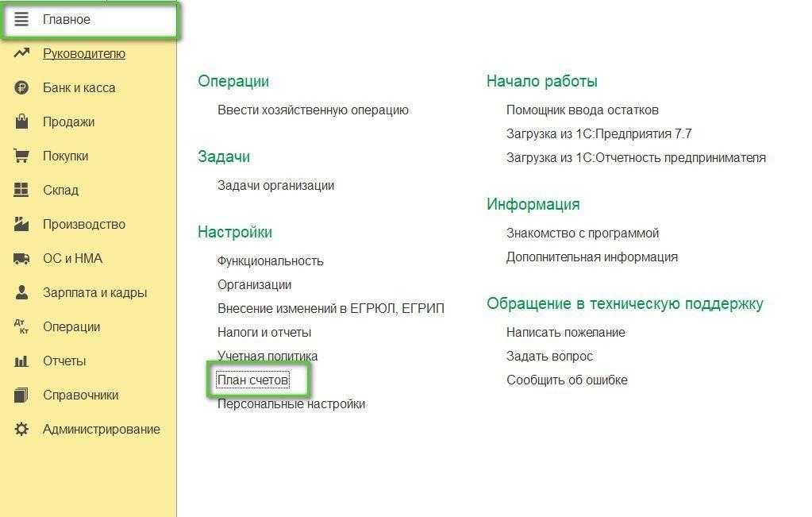Click the gear icon for Администрирование
The height and width of the screenshot is (517, 812).
(21, 429)
